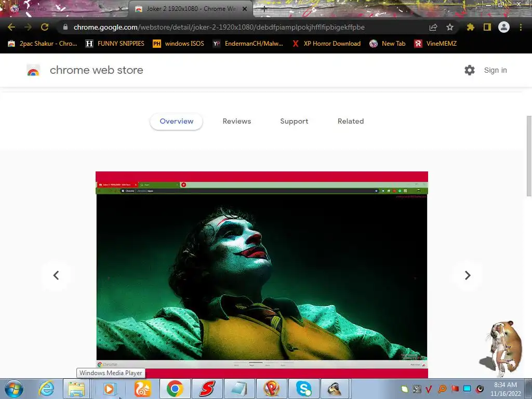The width and height of the screenshot is (532, 399).
Task: Open the windows ISOS bookmark
Action: click(179, 44)
